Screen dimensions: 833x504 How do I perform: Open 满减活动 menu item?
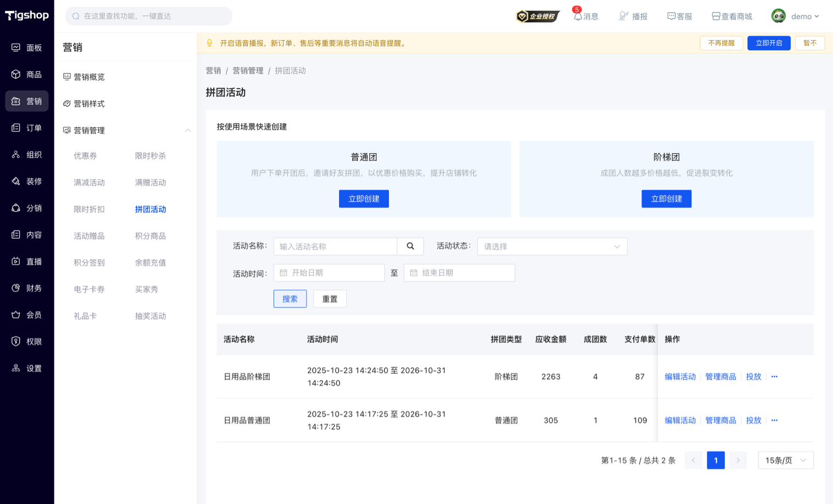(x=89, y=182)
